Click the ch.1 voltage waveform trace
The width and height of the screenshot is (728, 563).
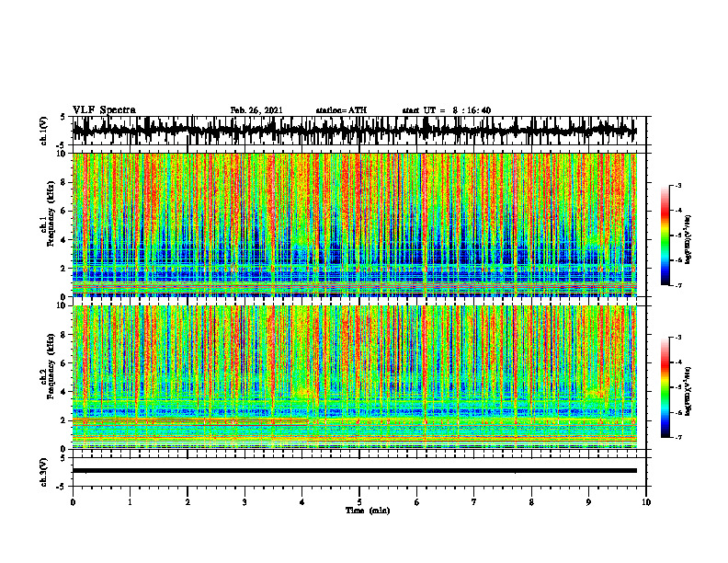354,131
